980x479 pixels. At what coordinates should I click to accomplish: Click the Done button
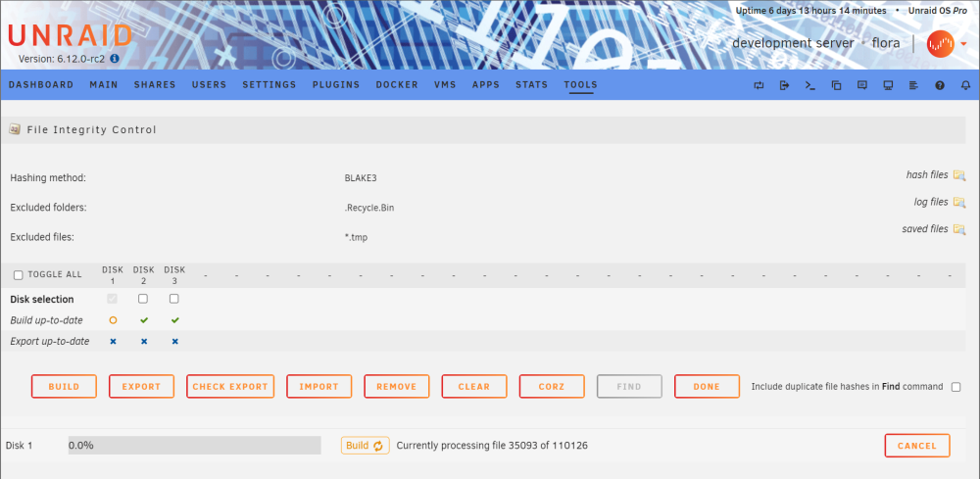pos(707,387)
